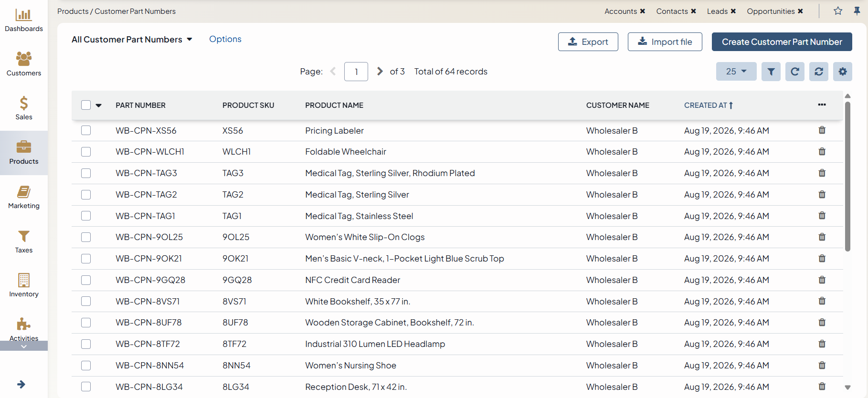Viewport: 868px width, 398px height.
Task: Delete the WB-CPN-8NN54 row
Action: point(822,366)
